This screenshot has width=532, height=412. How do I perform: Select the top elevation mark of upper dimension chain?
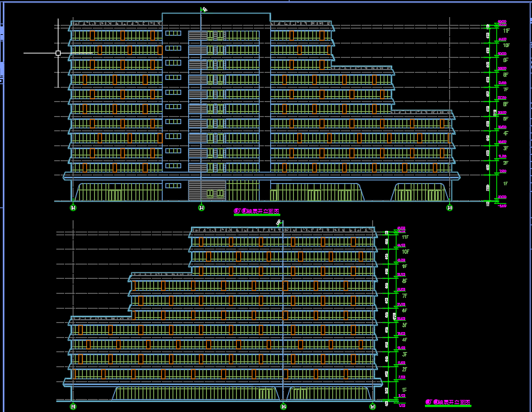point(502,22)
